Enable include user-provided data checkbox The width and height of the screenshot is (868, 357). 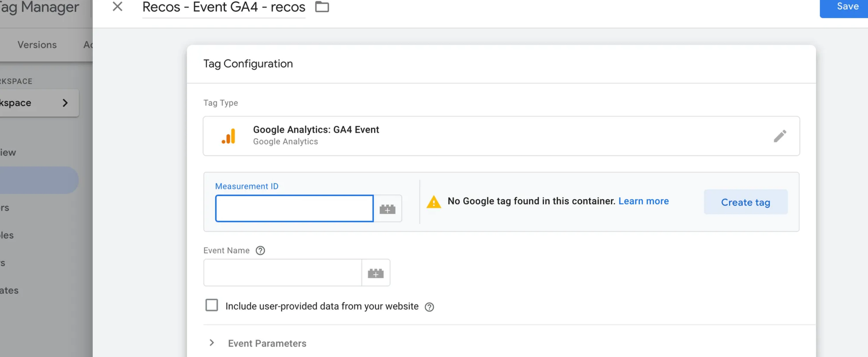coord(211,305)
